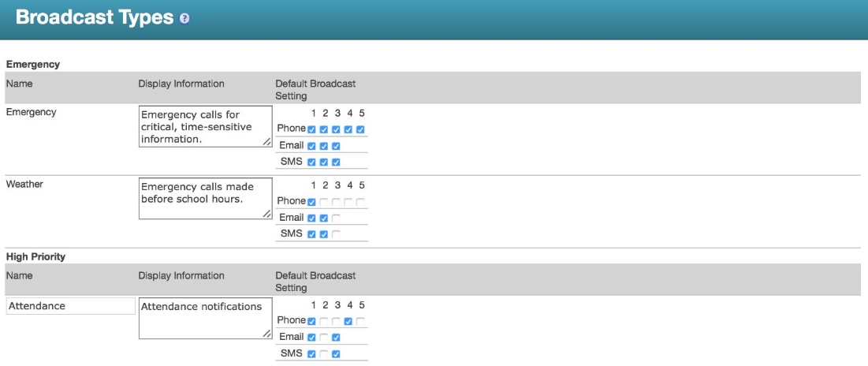Screen dimensions: 868x366
Task: Click the help icon beside Broadcast Types
Action: (x=184, y=18)
